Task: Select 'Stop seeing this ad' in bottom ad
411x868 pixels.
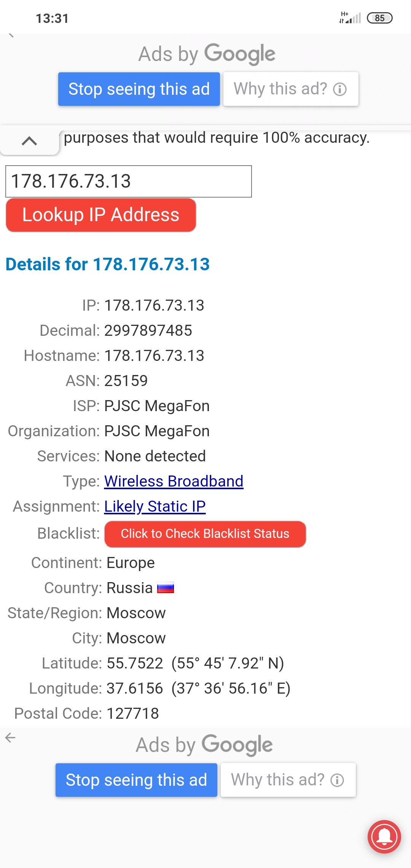Action: [136, 780]
